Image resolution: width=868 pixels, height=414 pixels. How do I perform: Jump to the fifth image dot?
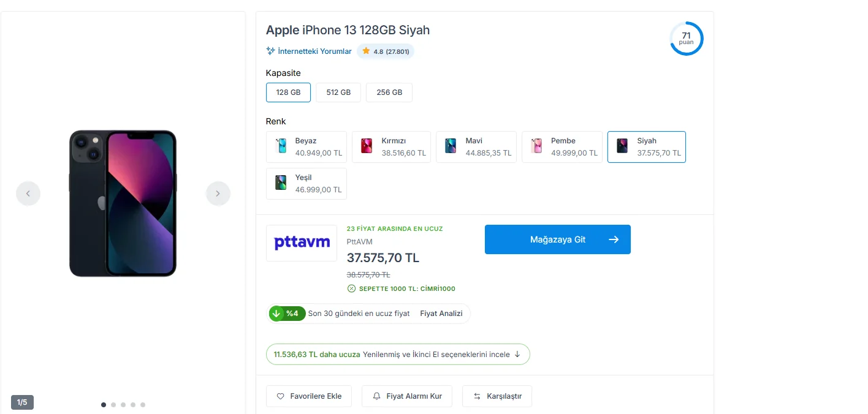[x=143, y=405]
